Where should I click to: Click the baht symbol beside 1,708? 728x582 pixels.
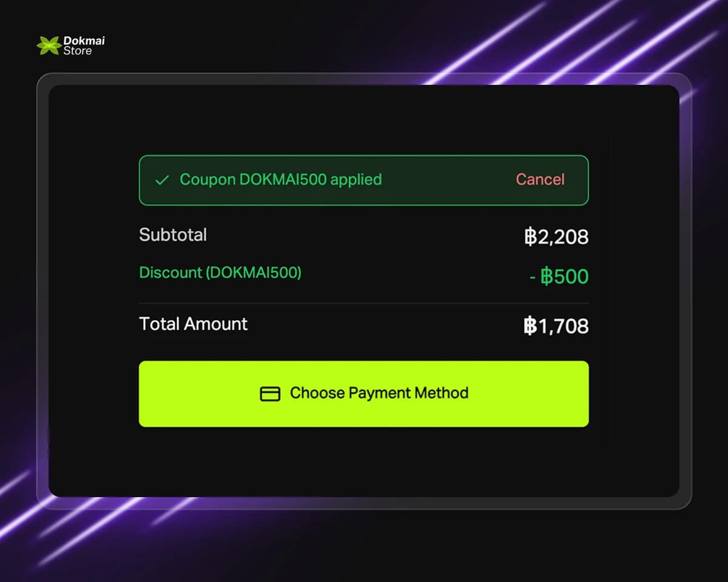tap(531, 326)
